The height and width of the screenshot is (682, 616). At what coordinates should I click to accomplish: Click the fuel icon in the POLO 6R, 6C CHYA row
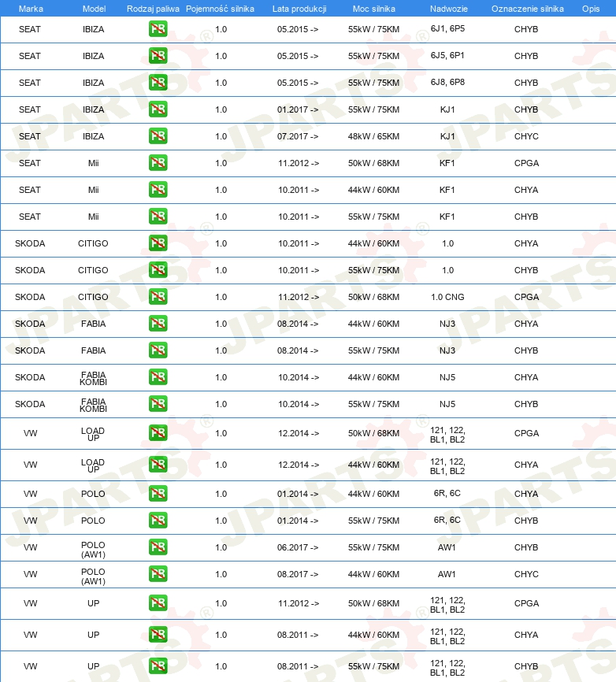(158, 493)
